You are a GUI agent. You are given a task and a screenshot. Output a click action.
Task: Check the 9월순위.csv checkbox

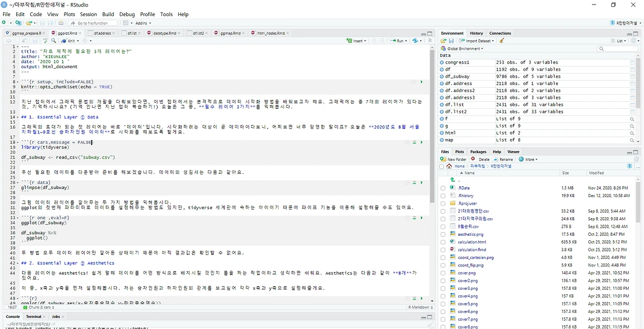click(443, 227)
